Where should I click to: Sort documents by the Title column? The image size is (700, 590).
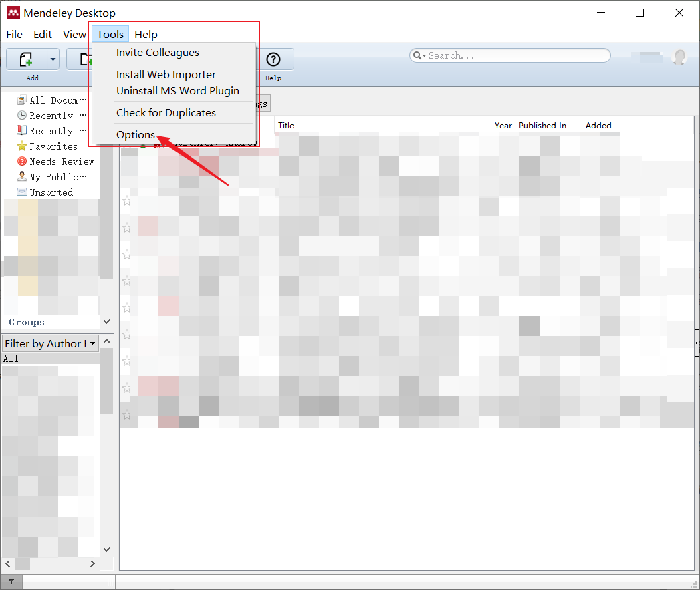[375, 126]
